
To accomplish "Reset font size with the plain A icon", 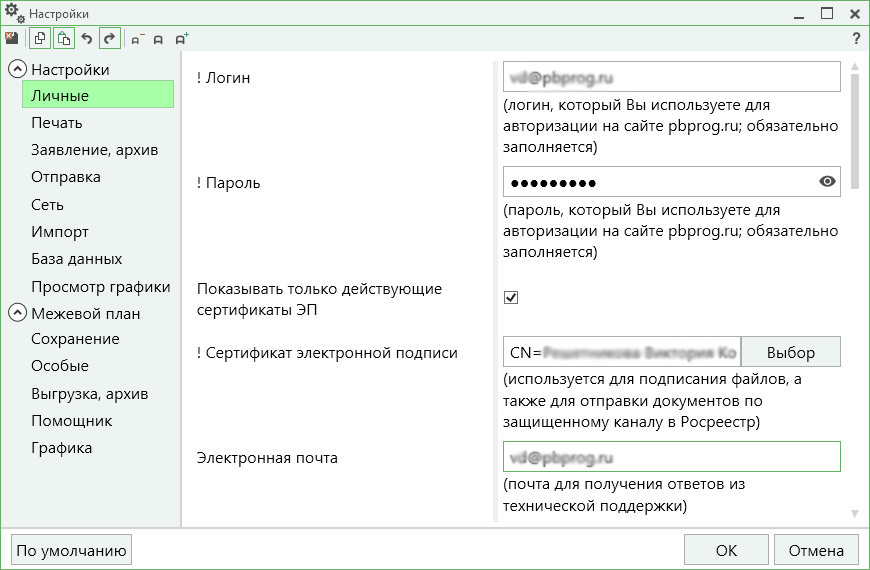I will pos(158,39).
